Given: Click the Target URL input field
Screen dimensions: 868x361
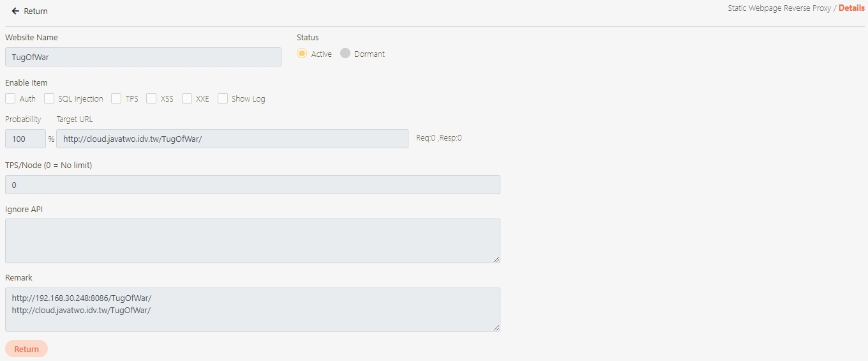Looking at the screenshot, I should 232,139.
